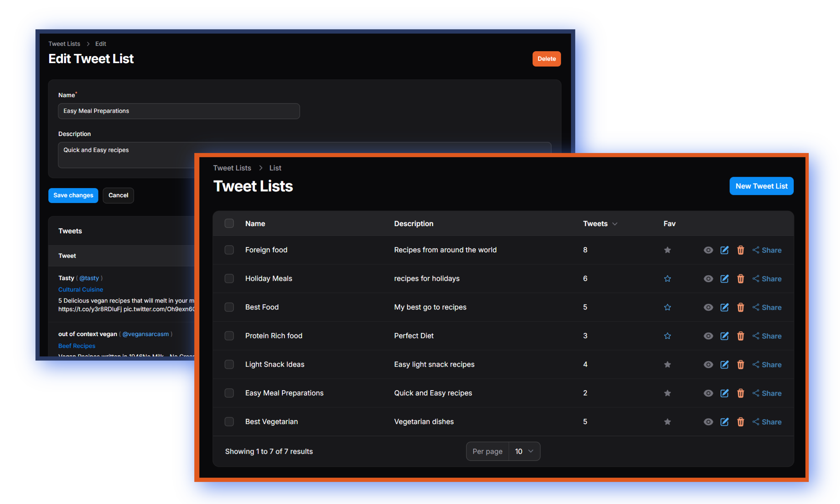Image resolution: width=840 pixels, height=504 pixels.
Task: Edit the Best Vegetarian list
Action: coord(724,422)
